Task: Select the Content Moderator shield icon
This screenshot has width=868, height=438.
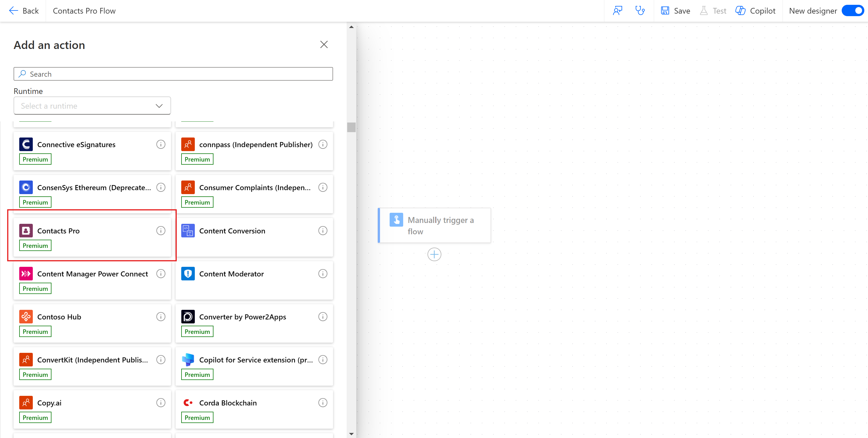Action: (188, 273)
